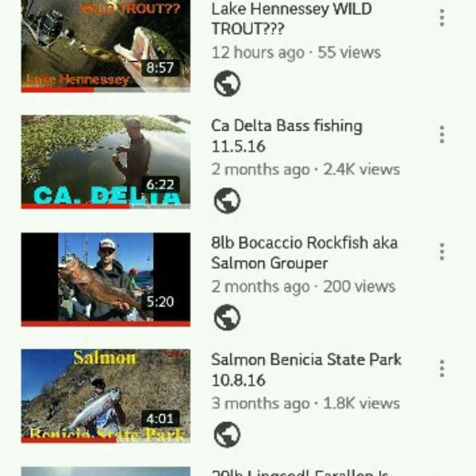Play the Salmon Benicia State Park thumbnail

pyautogui.click(x=106, y=396)
